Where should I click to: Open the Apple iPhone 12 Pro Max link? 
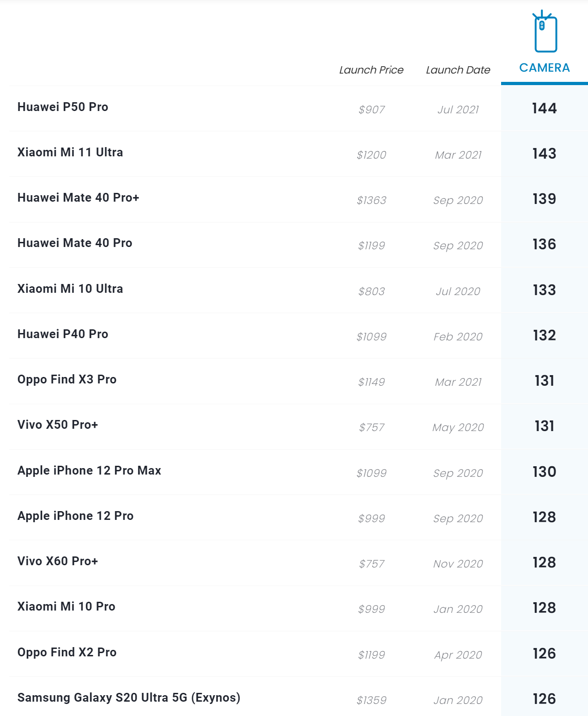pyautogui.click(x=89, y=470)
